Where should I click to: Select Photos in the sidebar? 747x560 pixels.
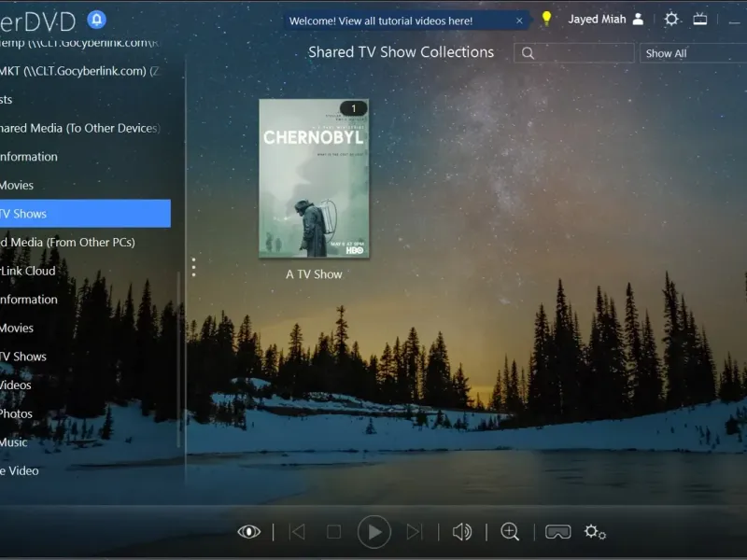[x=16, y=413]
